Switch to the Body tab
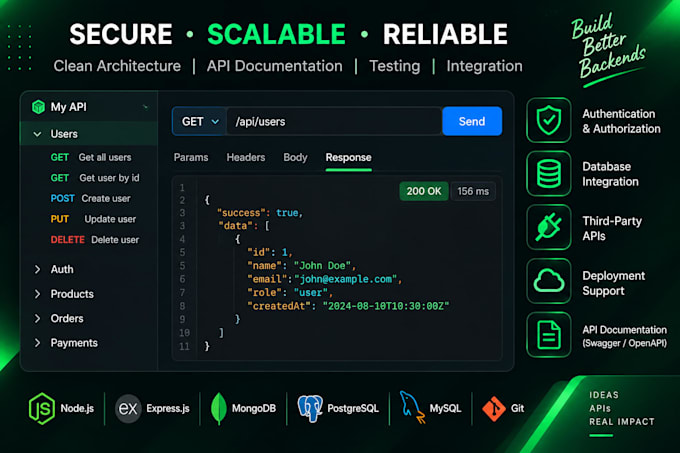 [295, 157]
